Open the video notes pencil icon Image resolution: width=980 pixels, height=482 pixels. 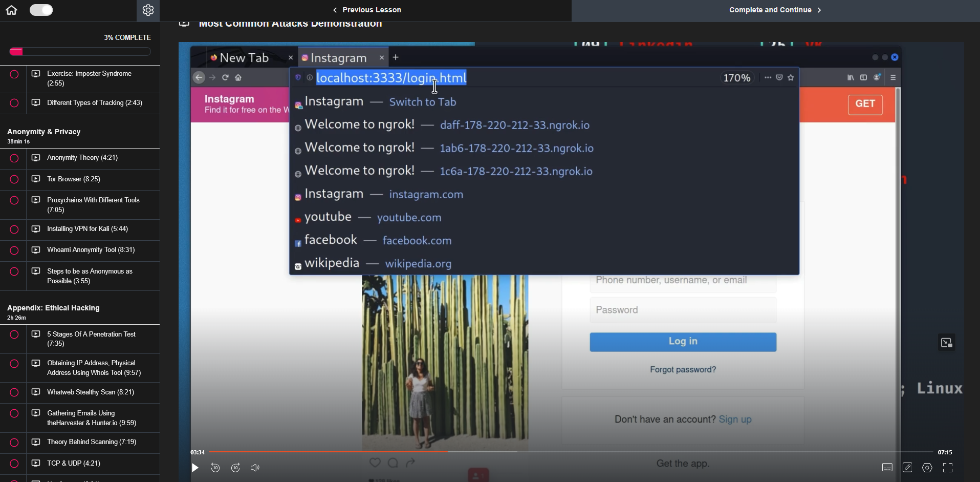pos(907,468)
